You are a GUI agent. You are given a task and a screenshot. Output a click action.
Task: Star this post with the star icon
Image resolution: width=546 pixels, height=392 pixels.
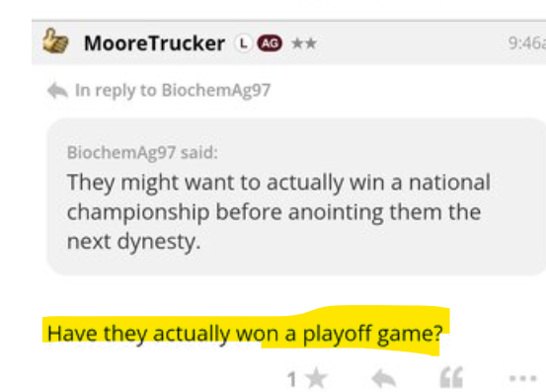317,378
